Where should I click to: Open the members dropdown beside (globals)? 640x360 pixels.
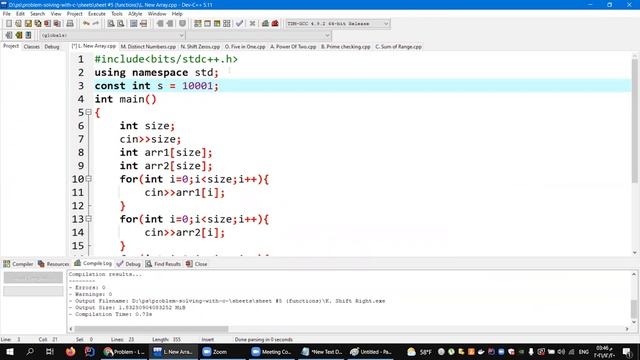pos(258,36)
